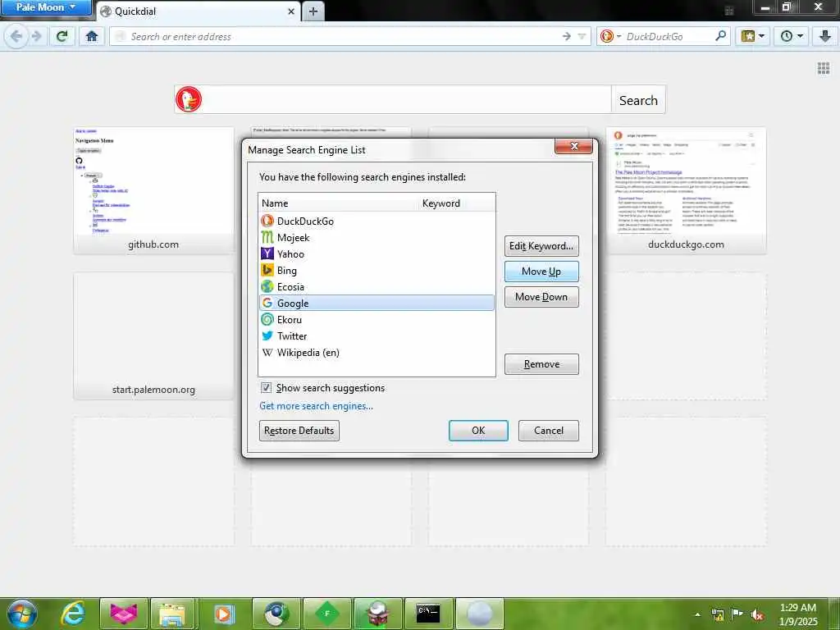Click Move Down for selected engine
Image resolution: width=840 pixels, height=630 pixels.
coord(541,297)
